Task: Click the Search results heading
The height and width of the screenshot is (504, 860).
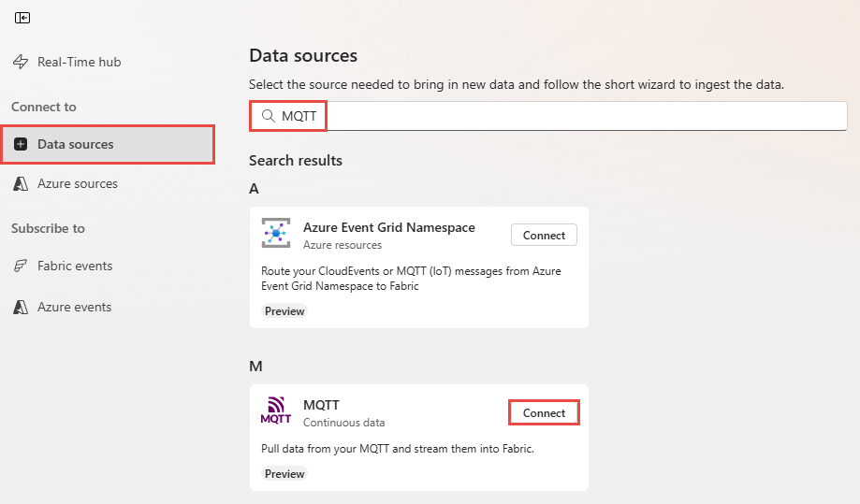Action: click(x=296, y=161)
